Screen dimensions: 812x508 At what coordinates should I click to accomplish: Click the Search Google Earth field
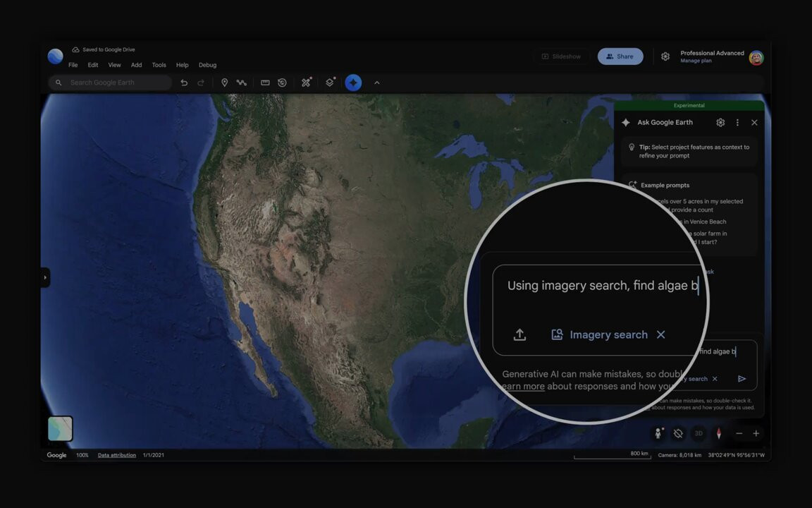coord(110,83)
